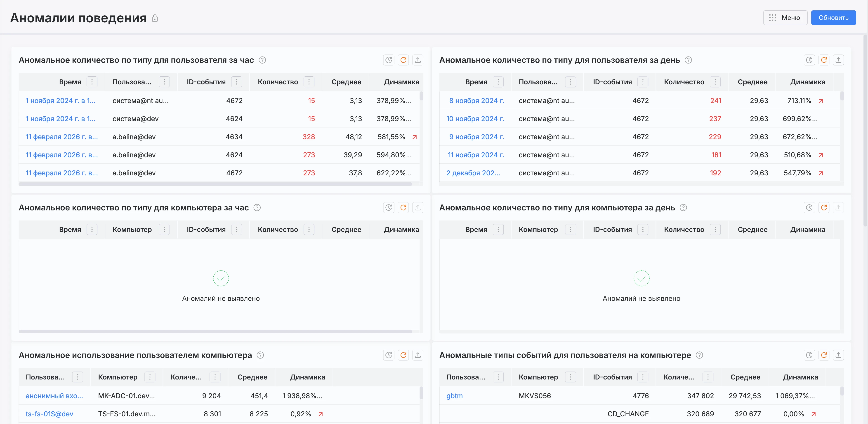Open the Меню button
Screen dimensions: 868x424
coord(785,18)
